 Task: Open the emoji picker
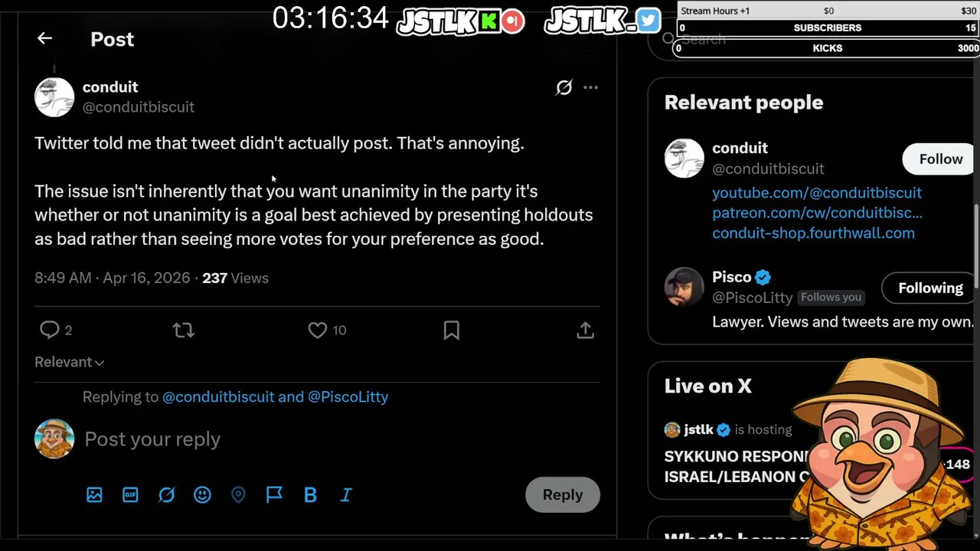pos(202,495)
